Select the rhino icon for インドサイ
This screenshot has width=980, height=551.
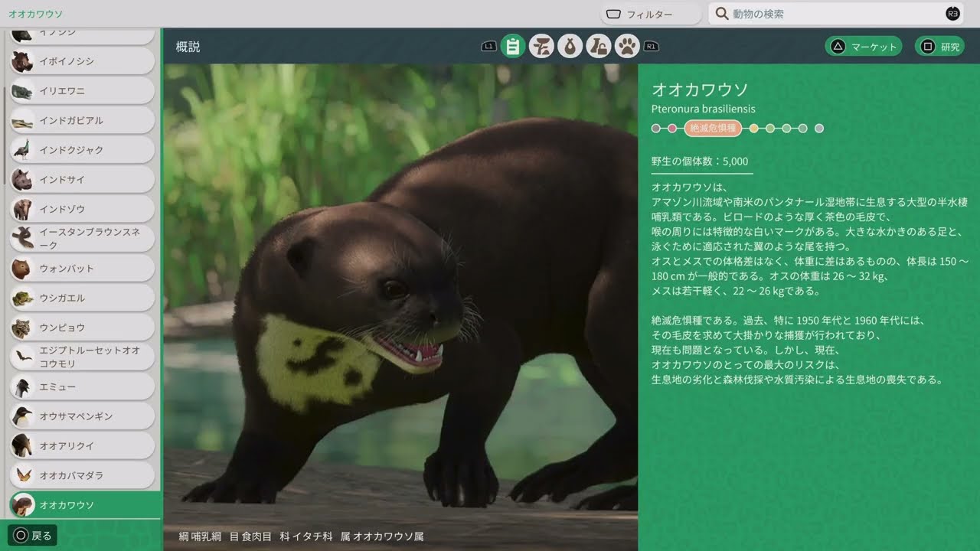(21, 180)
